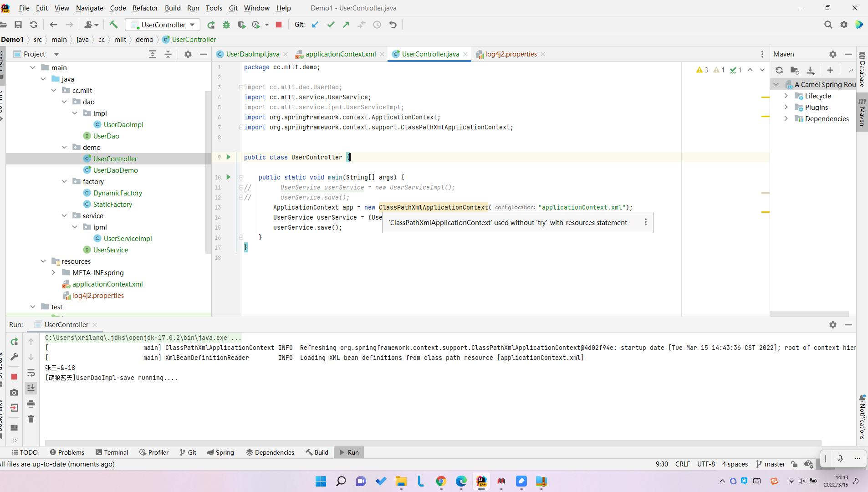Select DynamicFactory class in tree
Viewport: 868px width, 492px height.
[117, 193]
